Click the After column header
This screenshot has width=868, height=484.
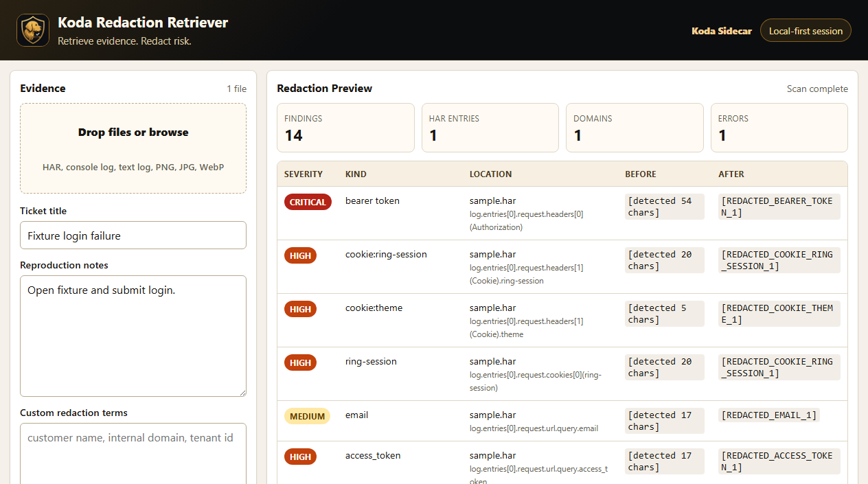point(731,174)
